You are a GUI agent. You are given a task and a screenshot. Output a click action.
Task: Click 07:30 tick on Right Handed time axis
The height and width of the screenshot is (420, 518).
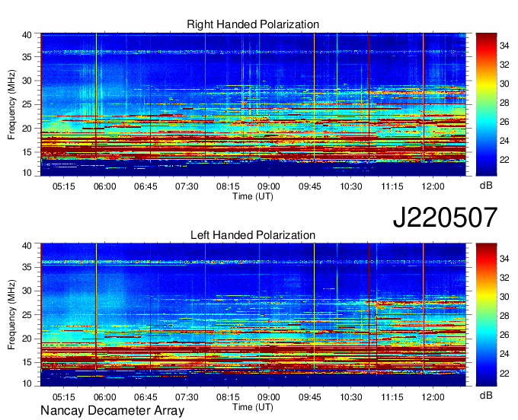[x=187, y=186]
